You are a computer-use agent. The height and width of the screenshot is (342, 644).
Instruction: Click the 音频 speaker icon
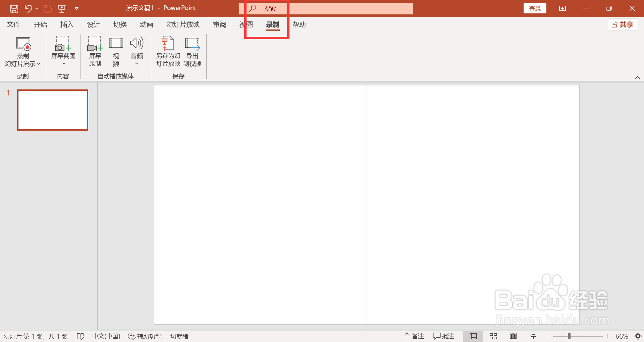pyautogui.click(x=137, y=43)
